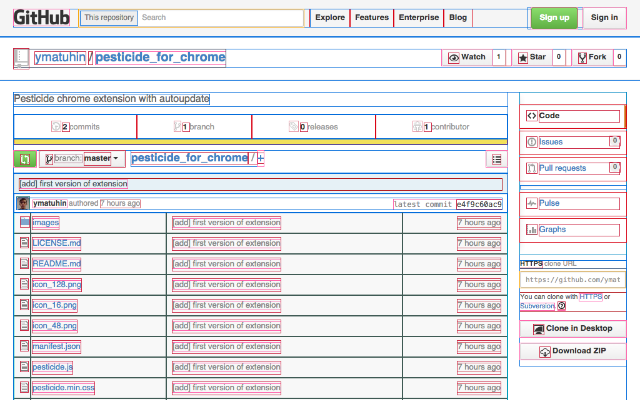640x400 pixels.
Task: Click the Subversion clone link
Action: click(537, 306)
